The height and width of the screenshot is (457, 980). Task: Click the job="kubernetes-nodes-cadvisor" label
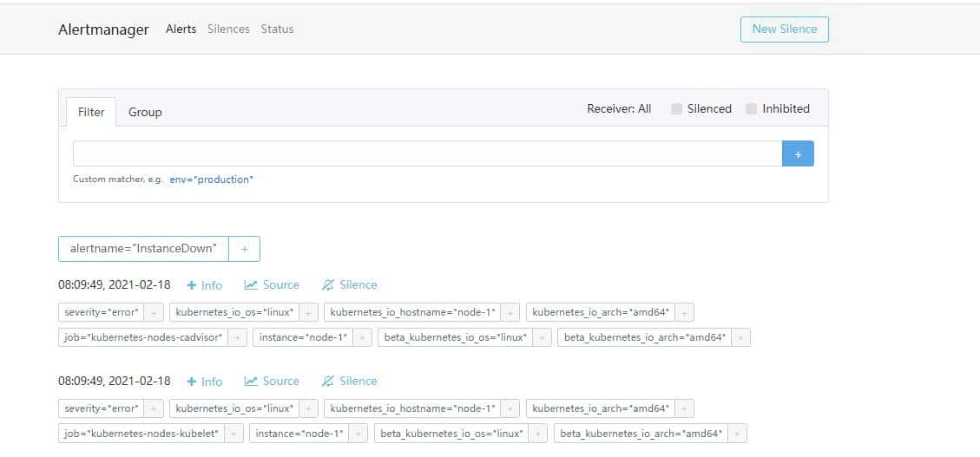click(x=144, y=337)
